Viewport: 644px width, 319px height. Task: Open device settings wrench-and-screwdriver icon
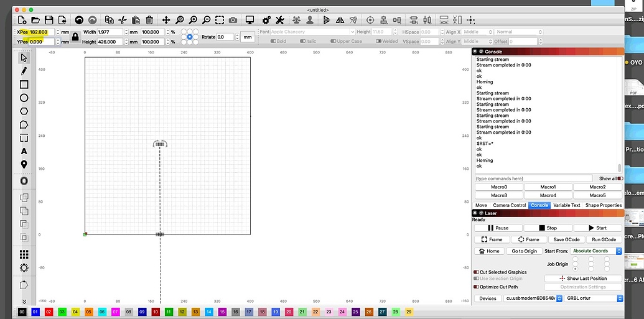[x=280, y=20]
